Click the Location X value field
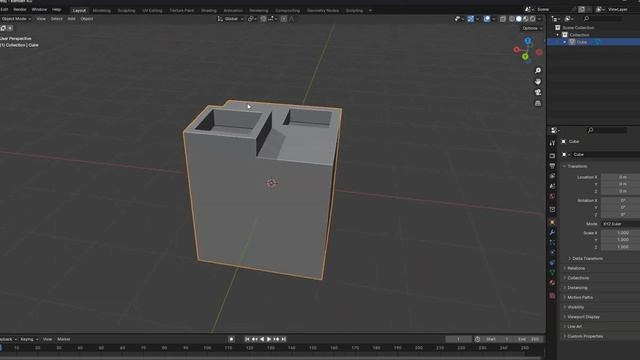The width and height of the screenshot is (640, 360). click(620, 177)
